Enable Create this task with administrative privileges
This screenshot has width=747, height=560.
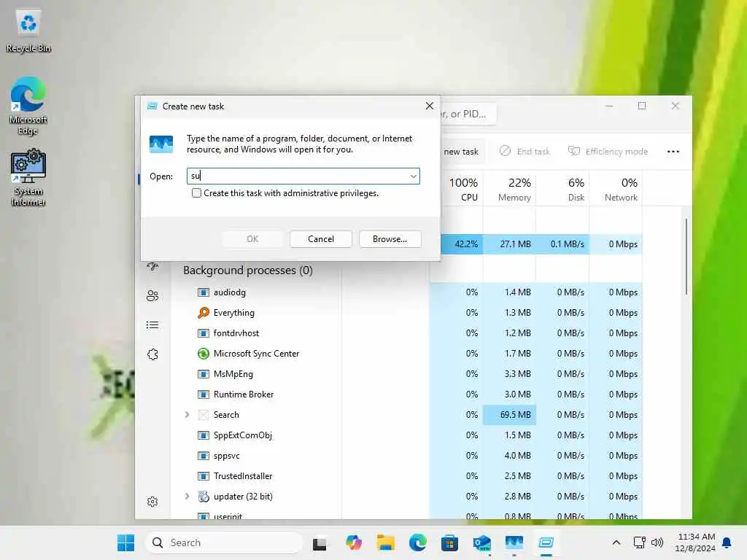click(196, 192)
